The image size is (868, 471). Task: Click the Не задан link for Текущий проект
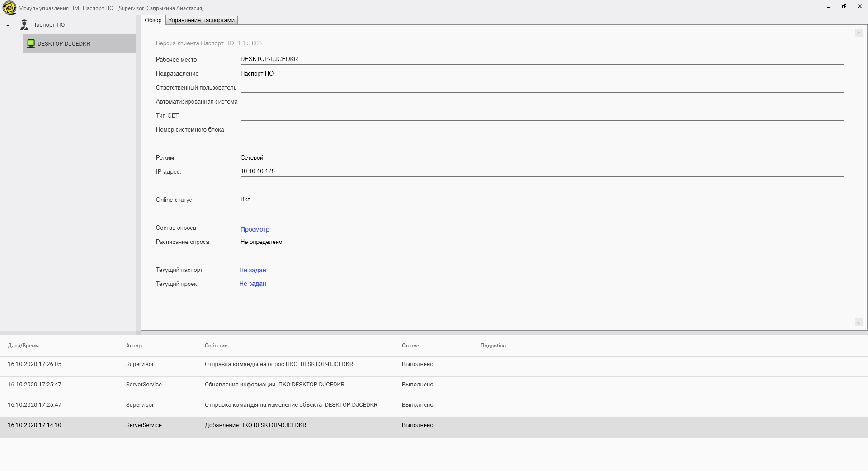coord(252,284)
